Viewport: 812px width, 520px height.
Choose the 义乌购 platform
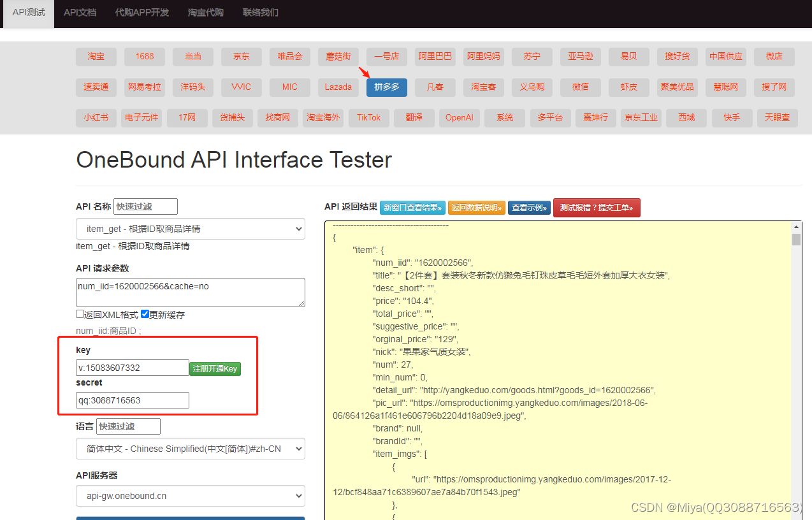(532, 87)
